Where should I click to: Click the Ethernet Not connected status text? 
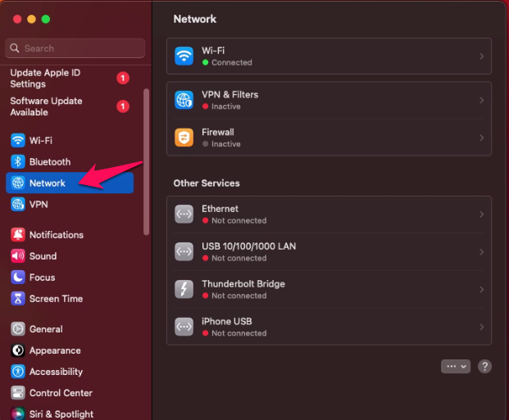[239, 220]
